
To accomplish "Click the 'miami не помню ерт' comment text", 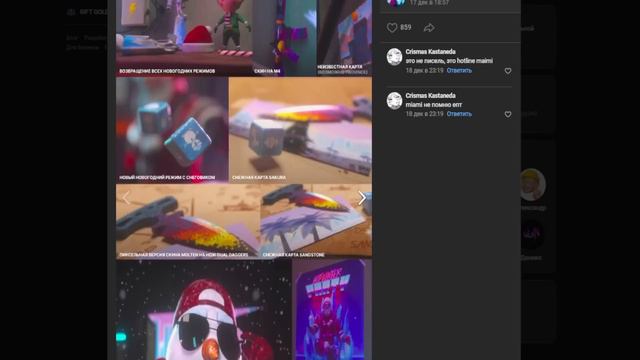I will tap(433, 104).
